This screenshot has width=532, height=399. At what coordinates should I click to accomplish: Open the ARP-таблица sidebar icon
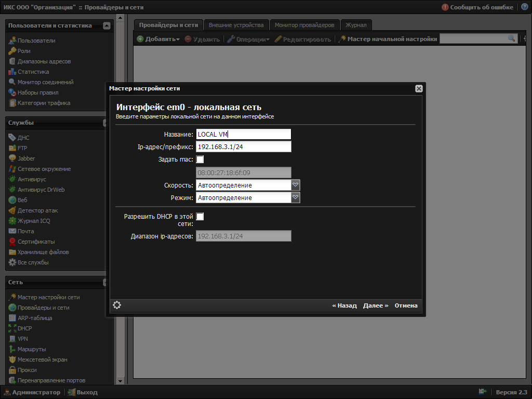13,318
